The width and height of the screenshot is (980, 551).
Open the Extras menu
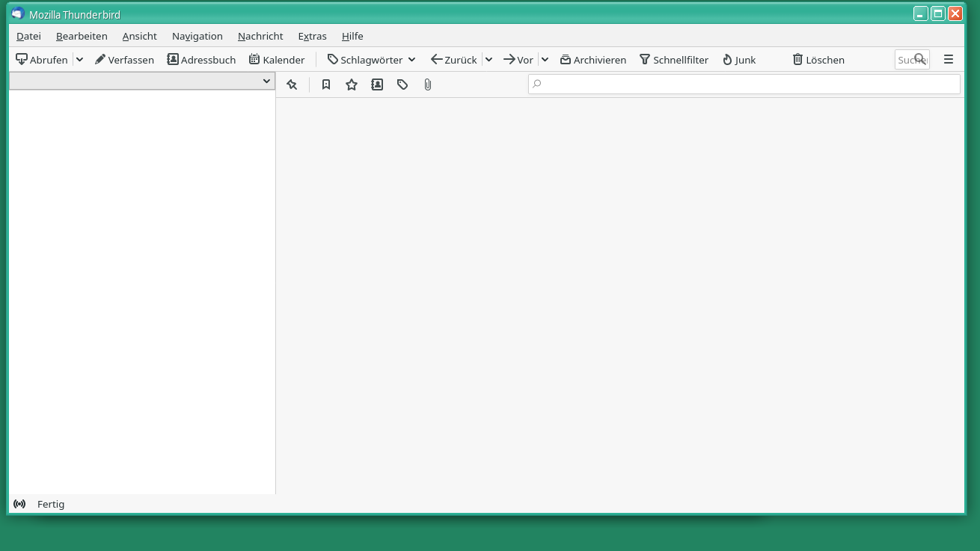312,36
